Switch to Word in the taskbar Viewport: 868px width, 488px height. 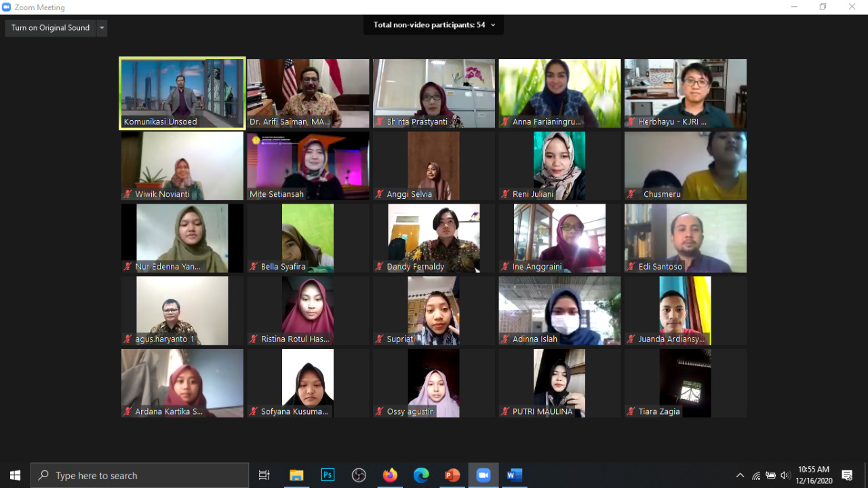tap(515, 475)
